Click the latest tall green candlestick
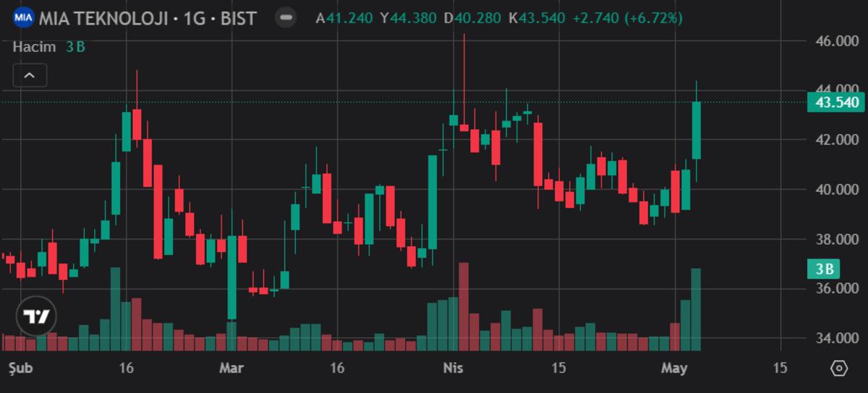Screen dimensions: 868x393 pyautogui.click(x=697, y=130)
